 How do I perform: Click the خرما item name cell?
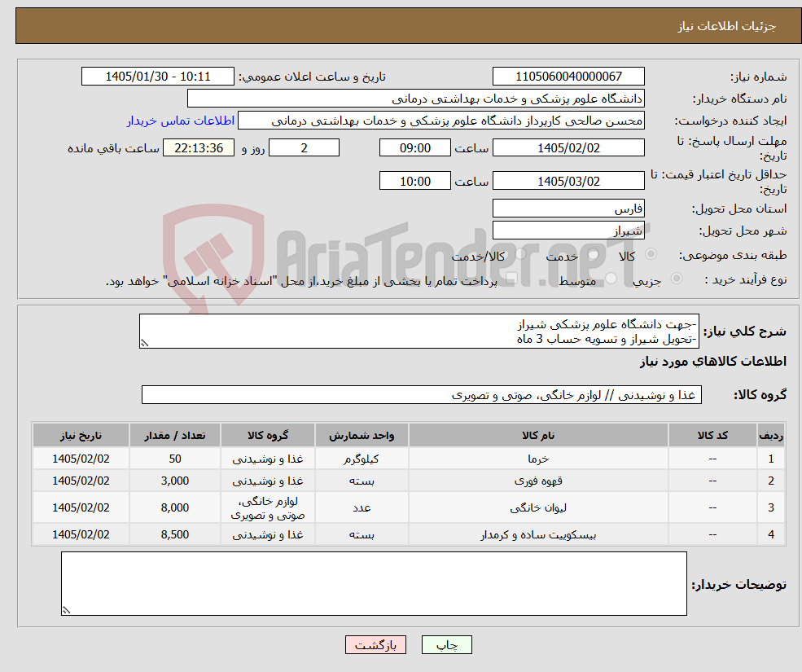[538, 459]
